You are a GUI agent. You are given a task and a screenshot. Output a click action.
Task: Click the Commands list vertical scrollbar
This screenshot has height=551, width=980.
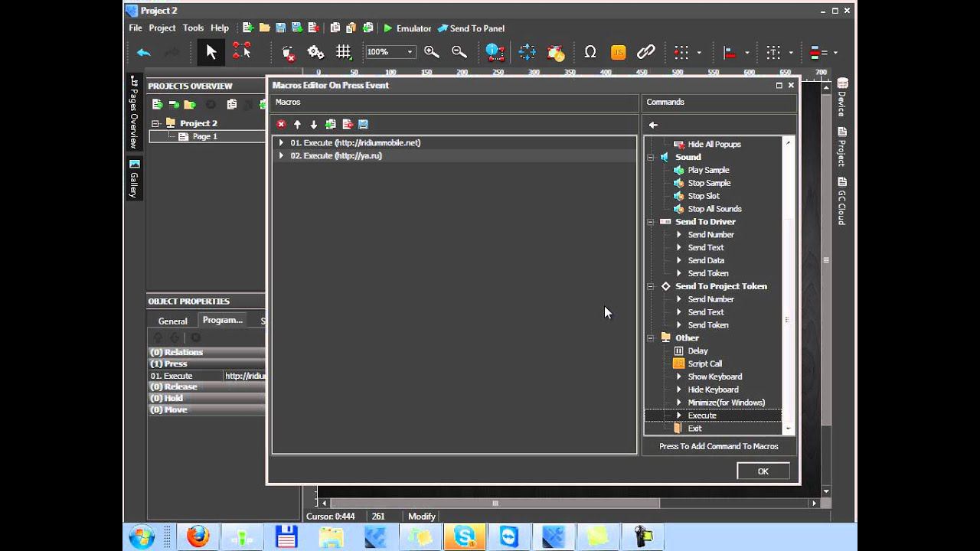(x=788, y=319)
